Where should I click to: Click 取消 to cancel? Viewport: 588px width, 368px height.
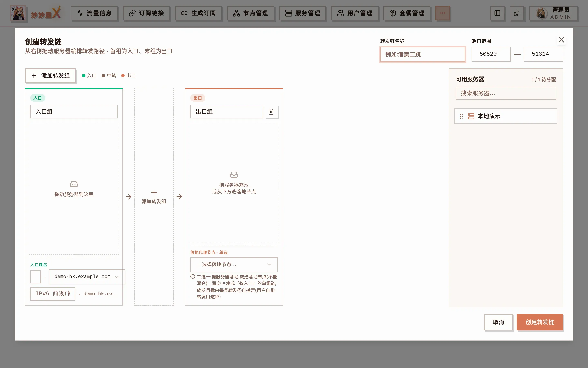(x=498, y=322)
